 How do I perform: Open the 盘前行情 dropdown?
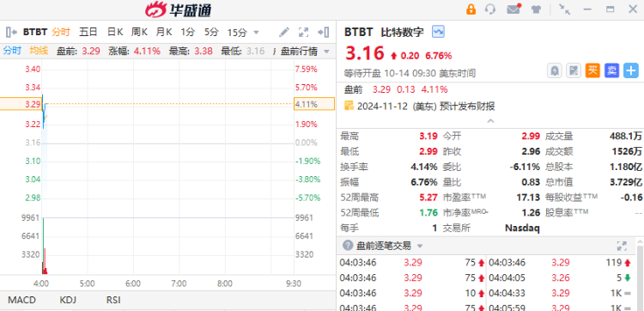[x=305, y=52]
